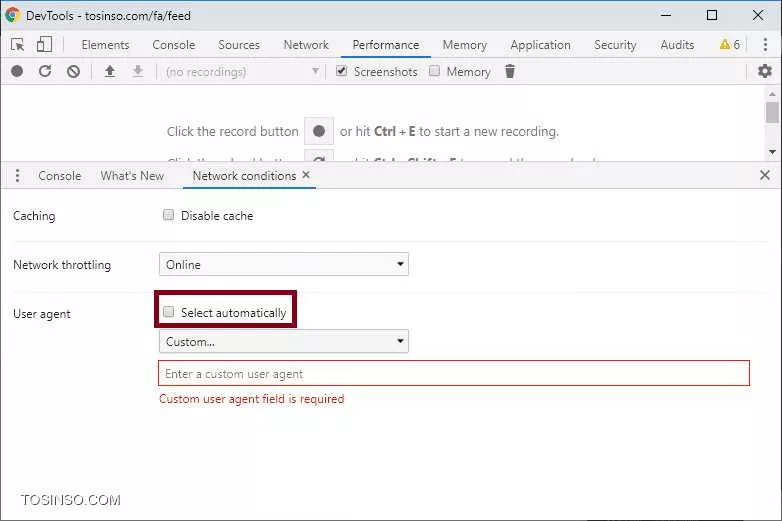The width and height of the screenshot is (782, 521).
Task: Open the Network throttling Online dropdown
Action: point(284,265)
